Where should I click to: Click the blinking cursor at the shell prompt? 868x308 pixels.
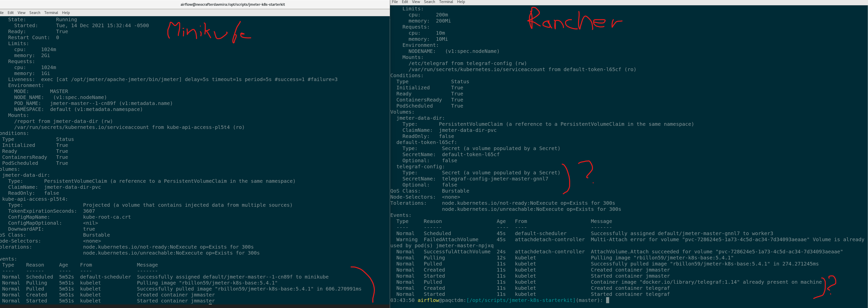coord(608,300)
